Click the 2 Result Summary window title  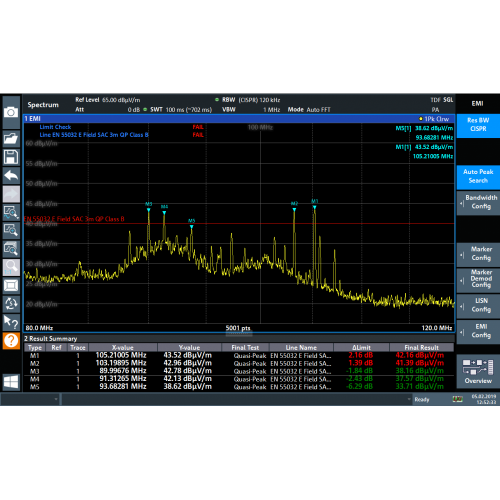tap(51, 339)
